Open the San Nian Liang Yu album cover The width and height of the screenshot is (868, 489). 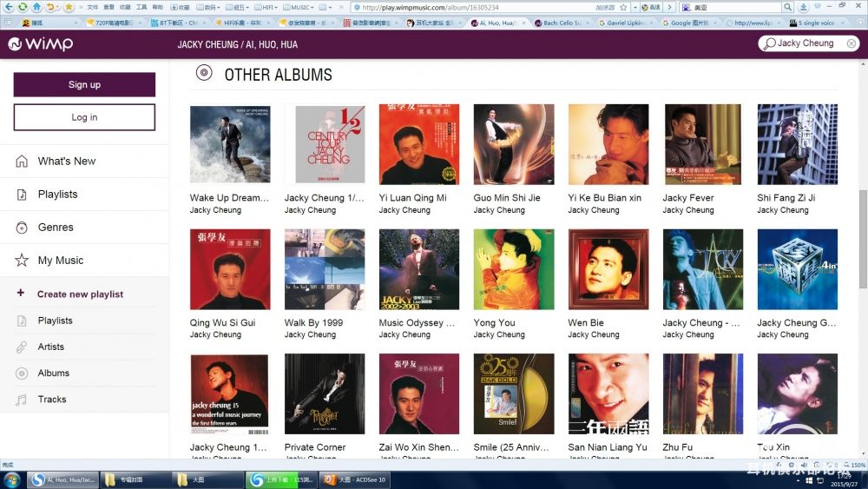608,393
